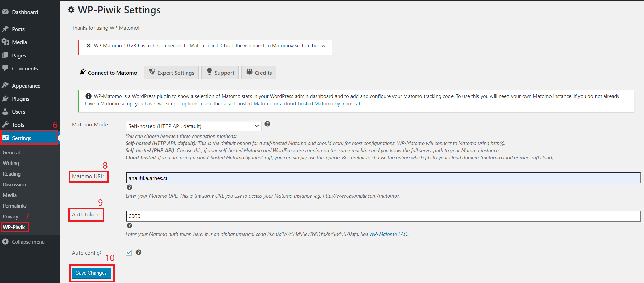Screen dimensions: 644x283
Task: Click the Users person icon
Action: coord(5,111)
